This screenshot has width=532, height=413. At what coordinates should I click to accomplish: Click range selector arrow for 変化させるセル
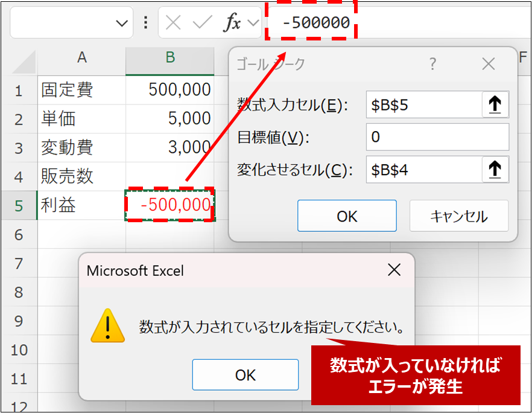[495, 170]
